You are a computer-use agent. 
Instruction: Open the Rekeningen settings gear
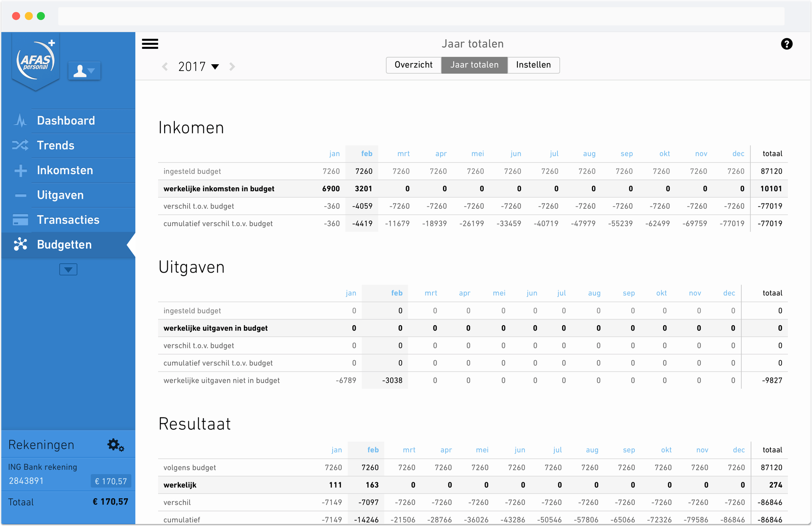pyautogui.click(x=115, y=445)
